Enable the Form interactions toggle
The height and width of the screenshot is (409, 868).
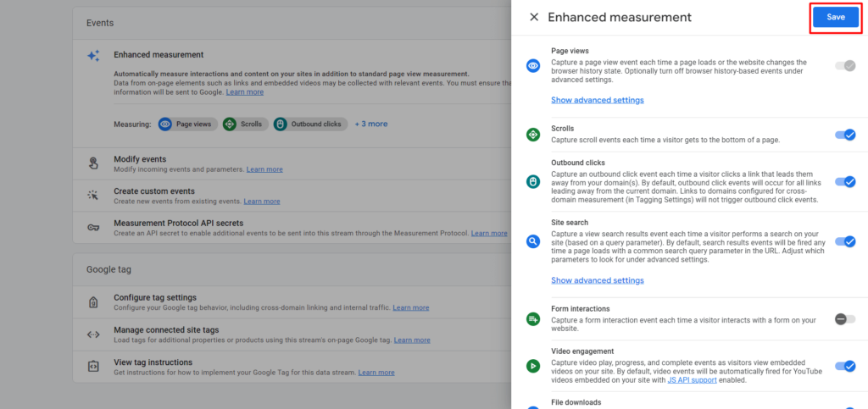point(845,319)
